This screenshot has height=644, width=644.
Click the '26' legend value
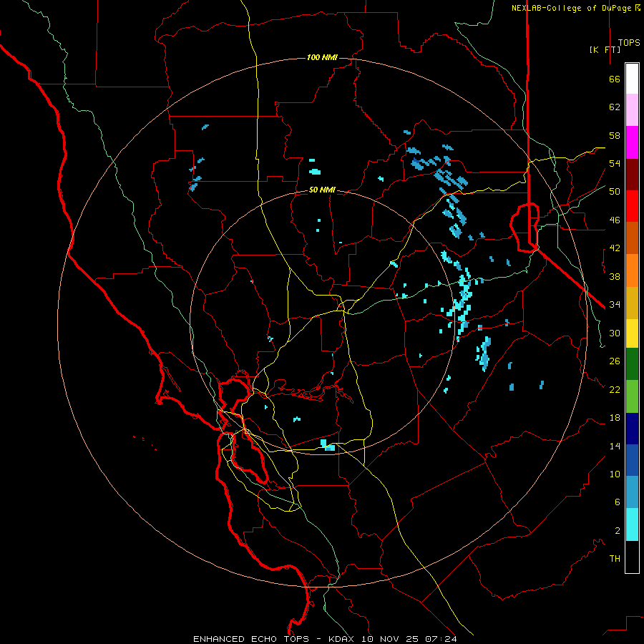click(615, 361)
